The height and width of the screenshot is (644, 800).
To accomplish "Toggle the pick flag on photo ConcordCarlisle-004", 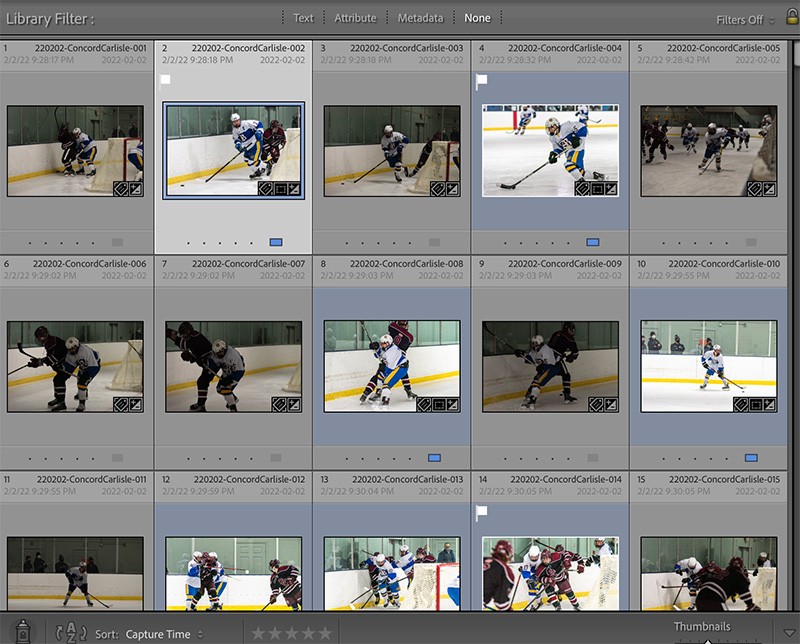I will click(x=481, y=79).
